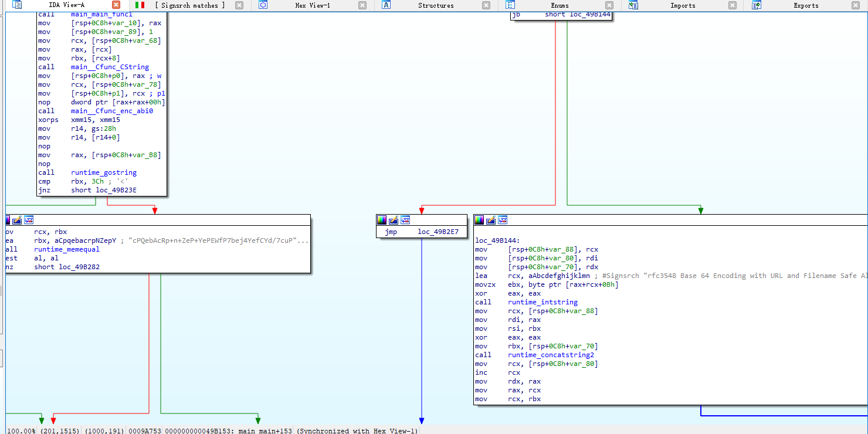Image resolution: width=868 pixels, height=434 pixels.
Task: Close the Enums tab
Action: (609, 5)
